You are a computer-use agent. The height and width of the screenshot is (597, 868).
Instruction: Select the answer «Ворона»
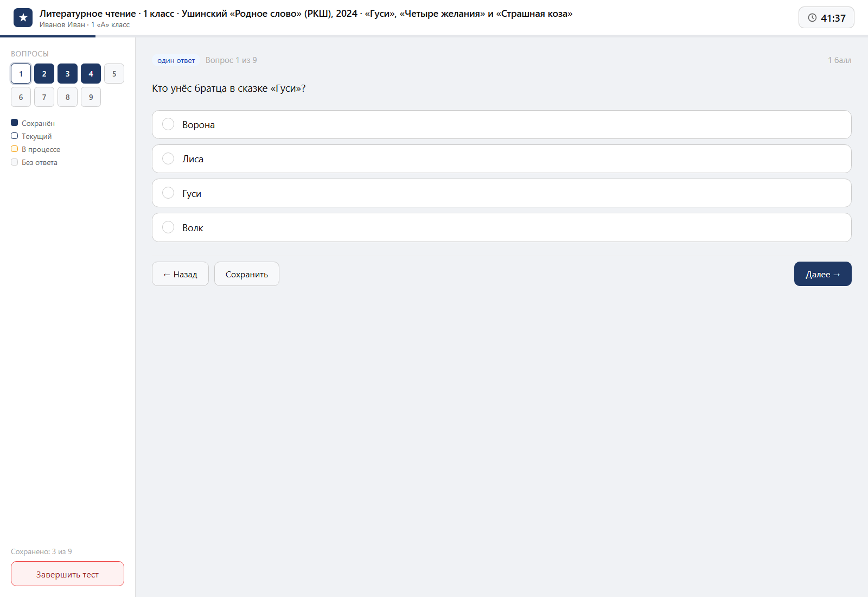[x=501, y=125]
